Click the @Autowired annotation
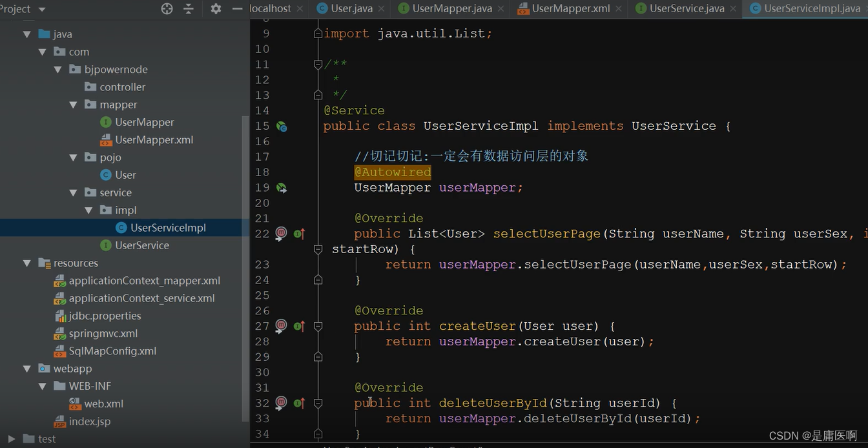This screenshot has width=868, height=448. 393,172
